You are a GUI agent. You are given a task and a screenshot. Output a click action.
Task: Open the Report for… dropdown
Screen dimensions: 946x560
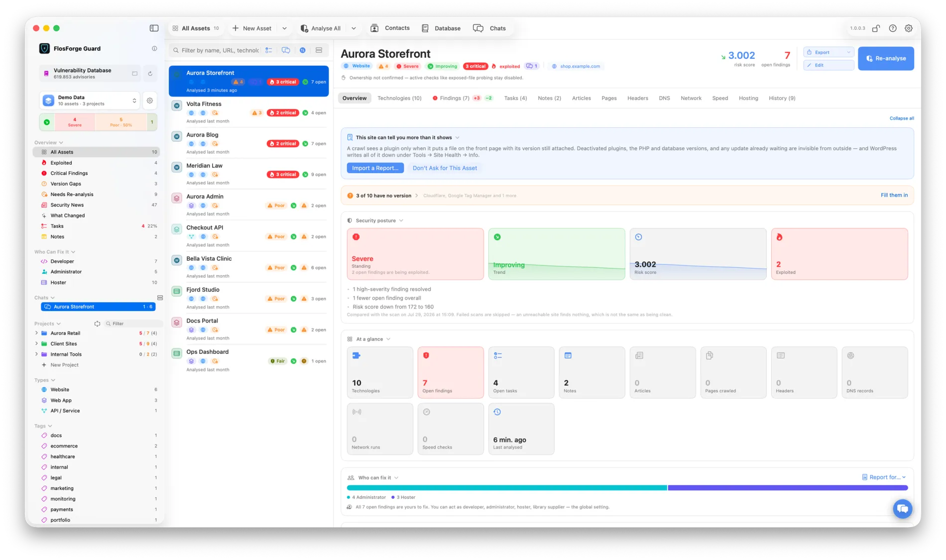tap(884, 477)
